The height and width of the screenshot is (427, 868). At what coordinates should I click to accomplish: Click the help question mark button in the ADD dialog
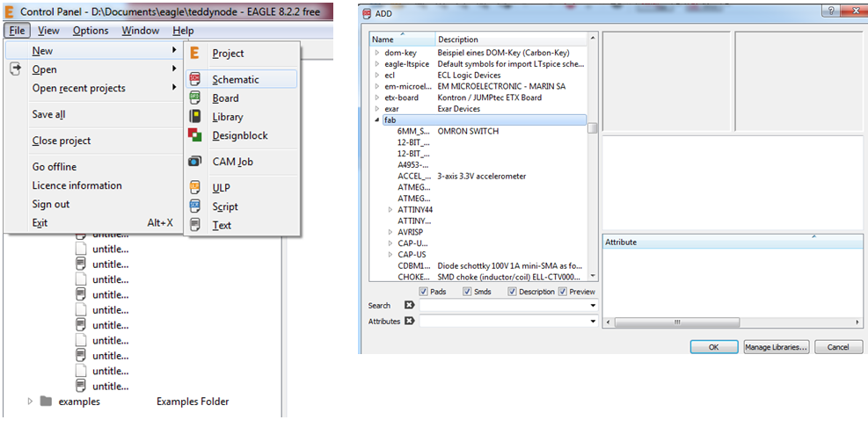pyautogui.click(x=831, y=11)
